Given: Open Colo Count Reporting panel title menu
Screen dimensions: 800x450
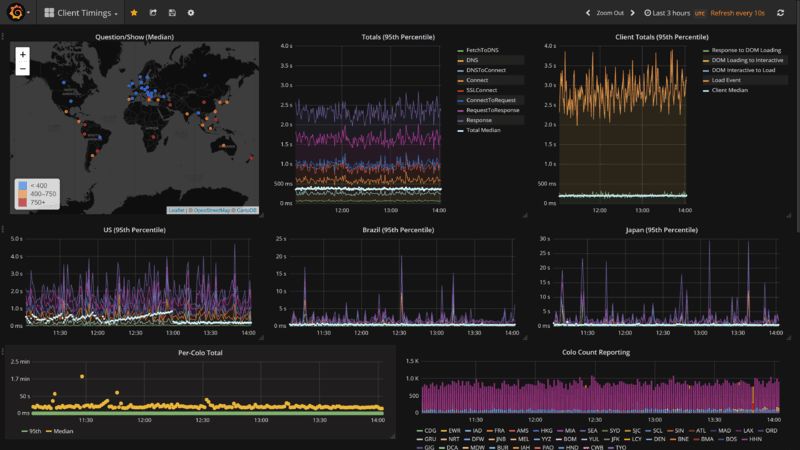Looking at the screenshot, I should pos(596,352).
